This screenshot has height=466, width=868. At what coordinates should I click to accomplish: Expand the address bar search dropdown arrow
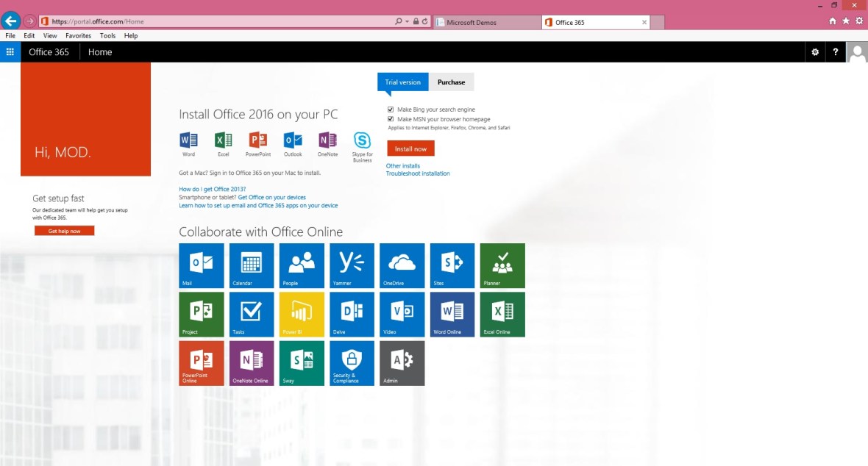(408, 22)
